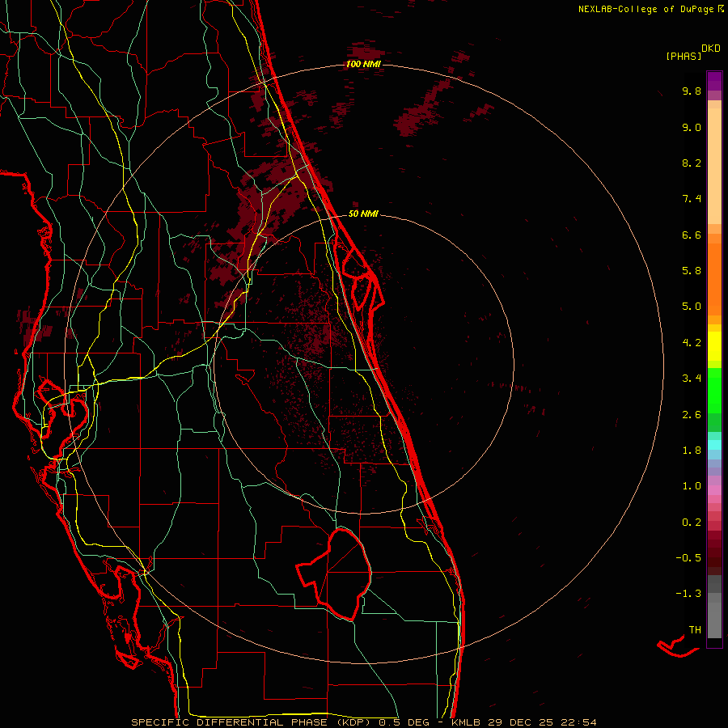Pick the peach swatch in the color bar

click(714, 166)
